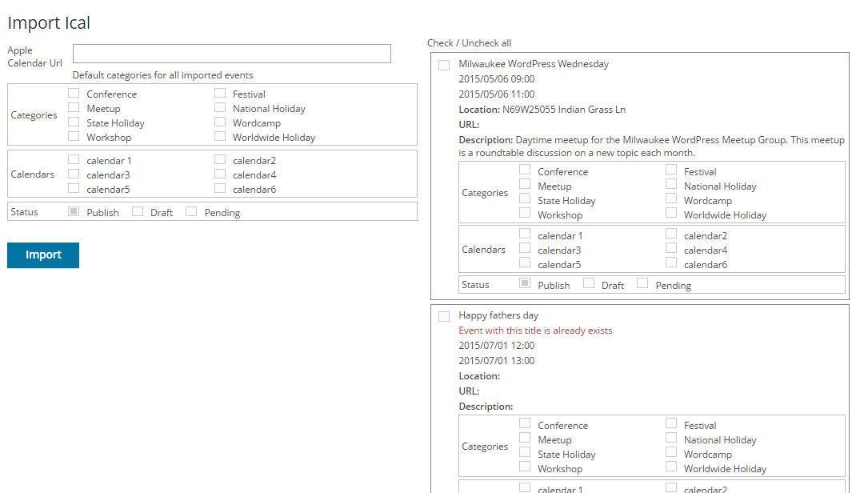Check Meetup in default categories

click(74, 107)
